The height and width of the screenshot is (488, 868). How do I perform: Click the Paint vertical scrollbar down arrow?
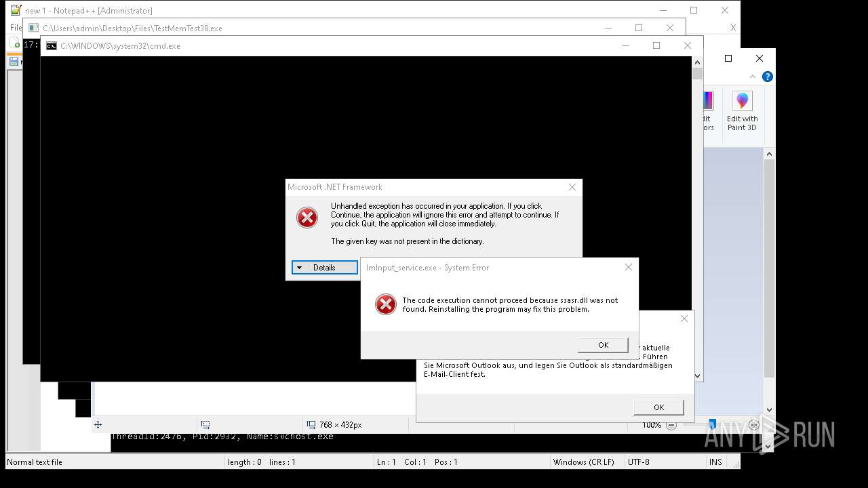tap(769, 409)
